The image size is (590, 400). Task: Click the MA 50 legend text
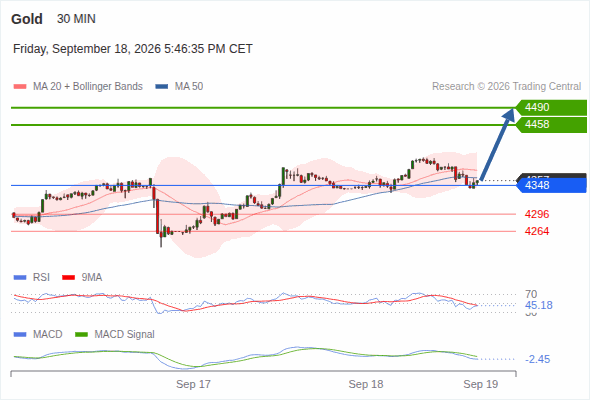tap(189, 87)
